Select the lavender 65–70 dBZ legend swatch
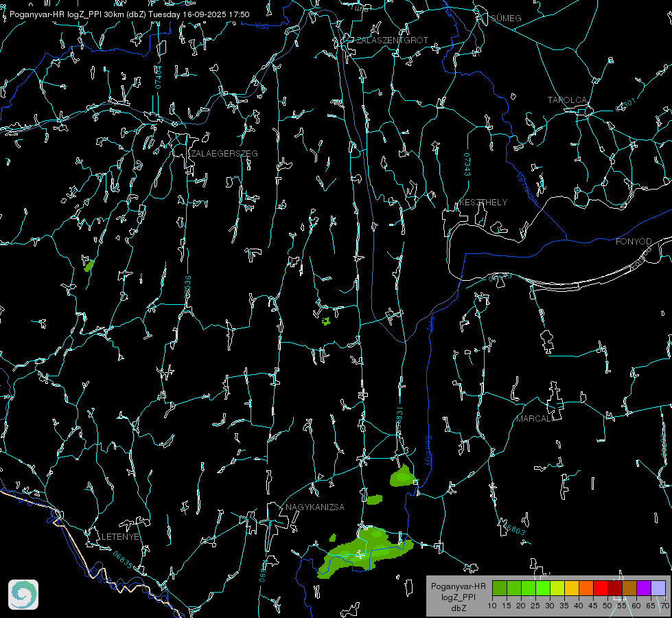 click(658, 588)
